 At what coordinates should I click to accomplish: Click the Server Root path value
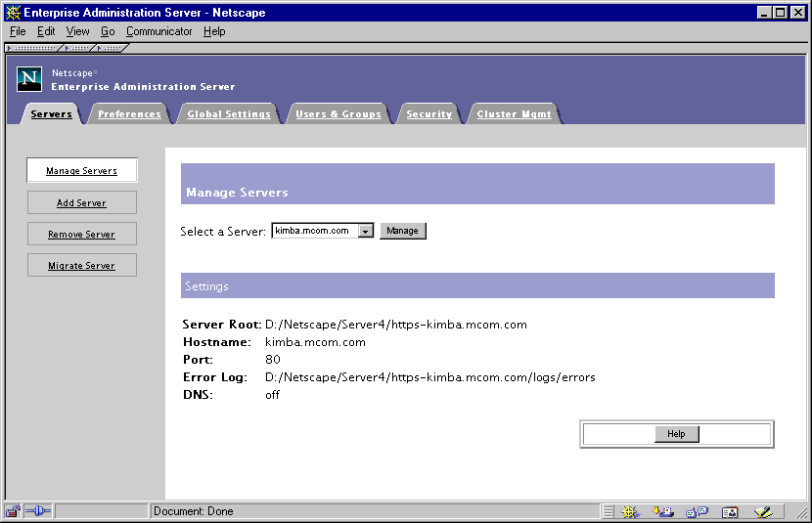tap(396, 325)
